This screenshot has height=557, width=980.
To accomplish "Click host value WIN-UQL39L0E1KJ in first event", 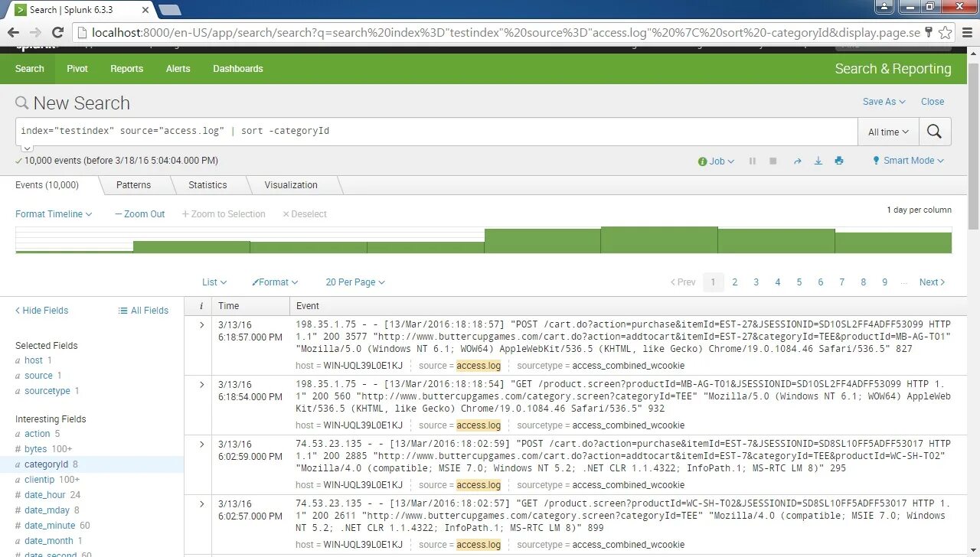I will [363, 366].
